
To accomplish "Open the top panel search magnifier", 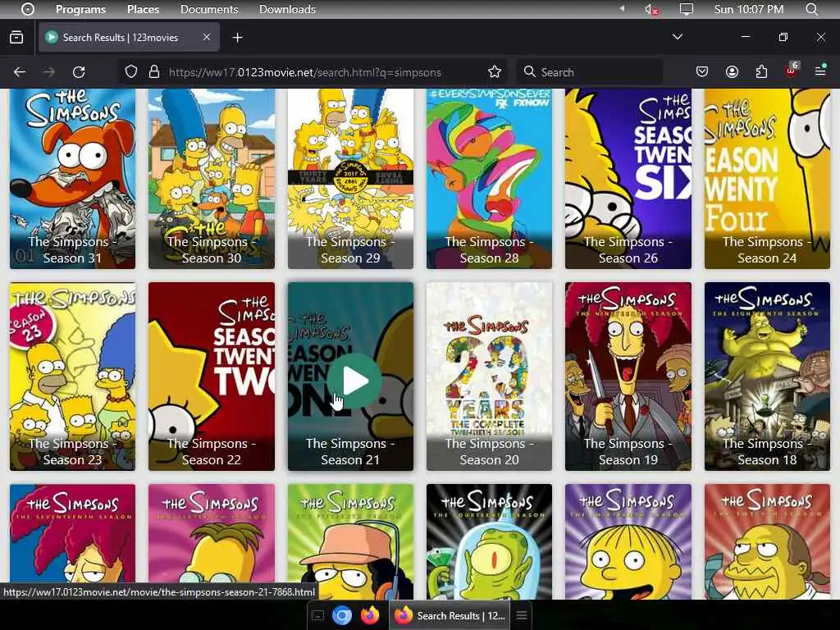I will 811,9.
